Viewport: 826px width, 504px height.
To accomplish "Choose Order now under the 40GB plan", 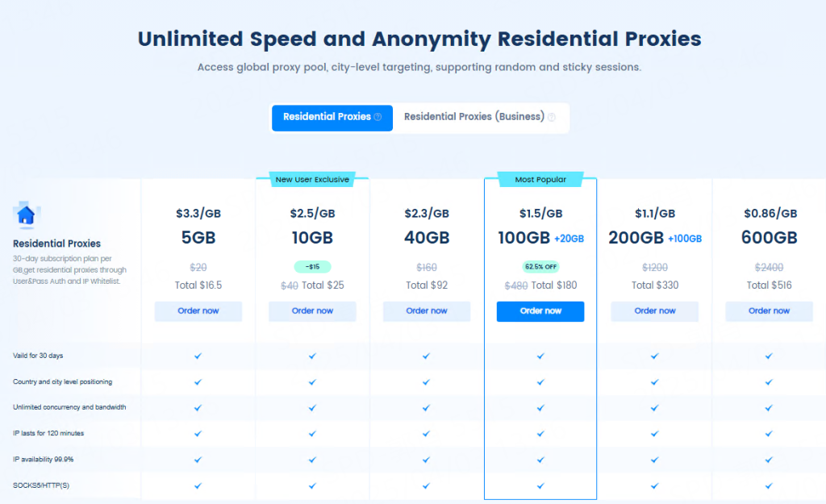I will [427, 311].
